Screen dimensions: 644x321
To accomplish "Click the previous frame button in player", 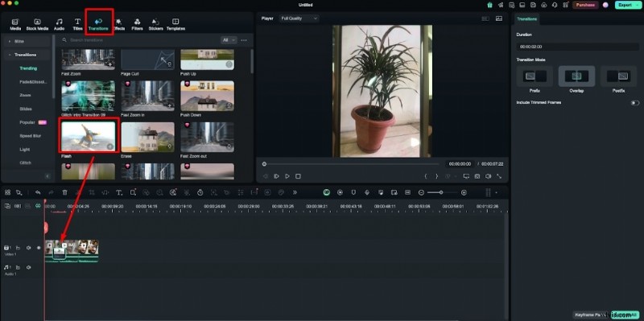I will (x=266, y=176).
